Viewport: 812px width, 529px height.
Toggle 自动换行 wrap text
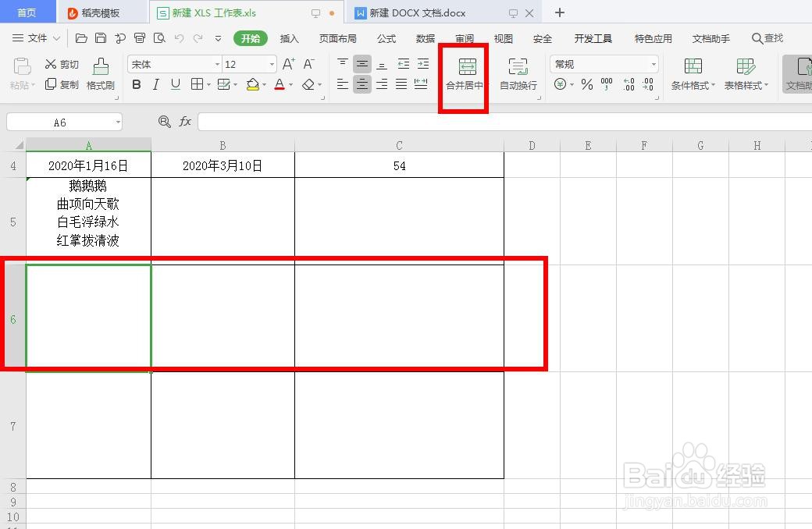[518, 74]
